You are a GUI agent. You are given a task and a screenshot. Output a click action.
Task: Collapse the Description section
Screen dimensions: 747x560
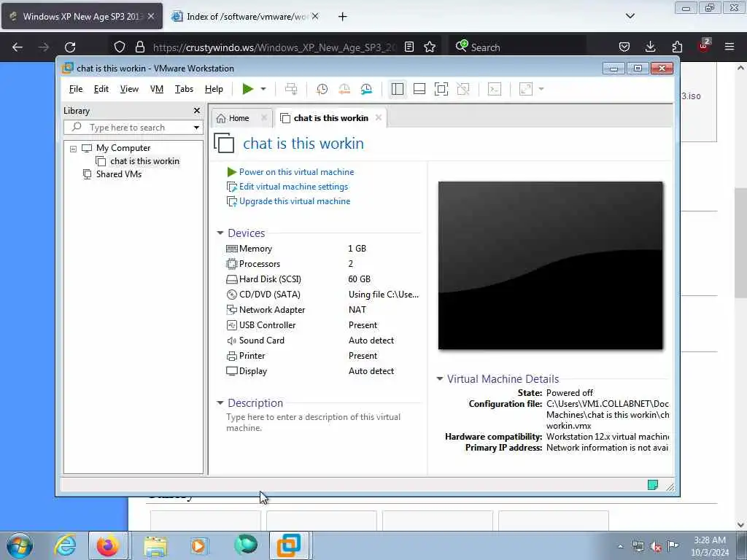coord(220,402)
